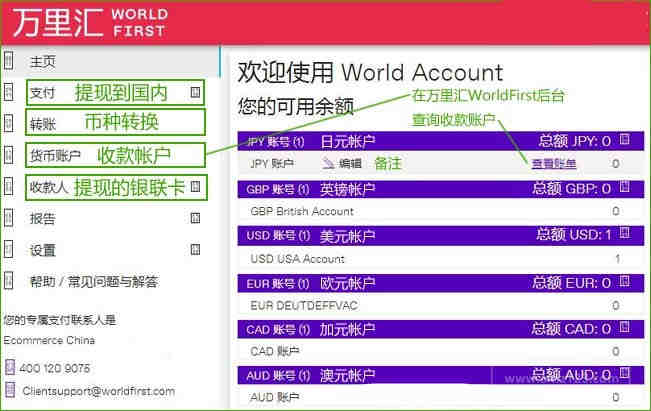The width and height of the screenshot is (651, 411).
Task: Expand the 收款人 submenu arrow
Action: click(x=196, y=186)
